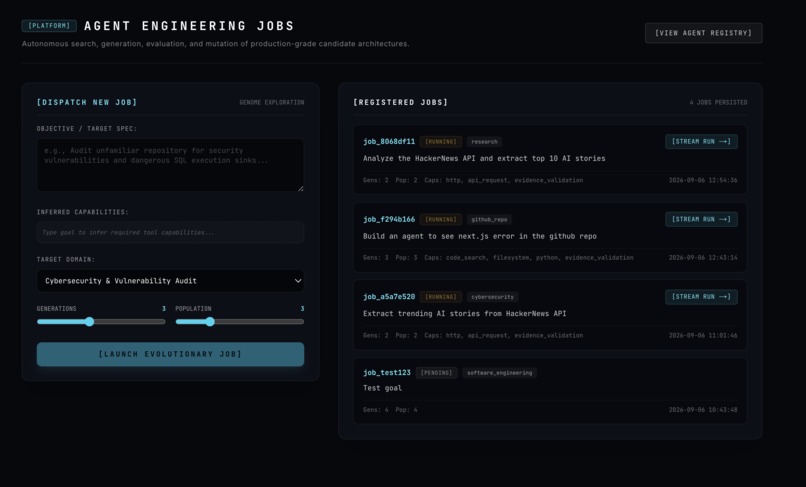806x487 pixels.
Task: Launch the evolutionary job
Action: [170, 354]
